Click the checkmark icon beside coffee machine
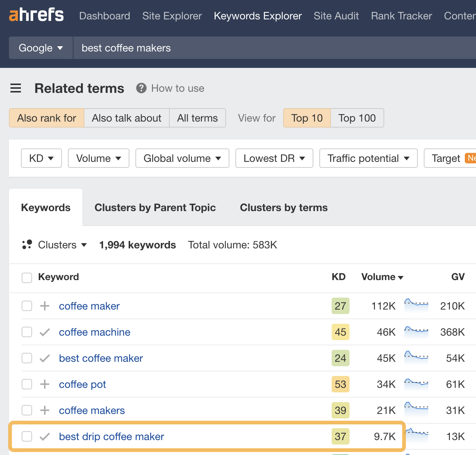This screenshot has width=476, height=455. [x=44, y=332]
